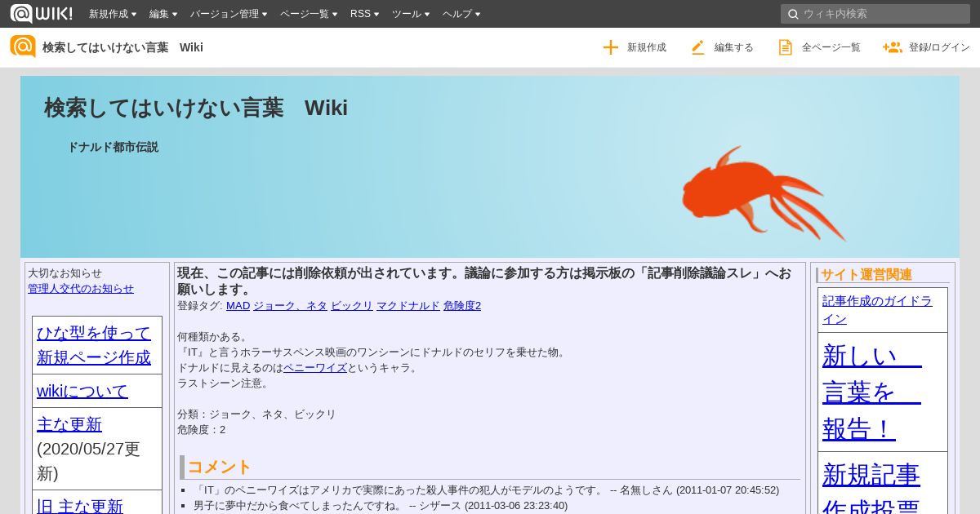Click the goldfish banner image
Screen dimensions: 980x514
764,194
